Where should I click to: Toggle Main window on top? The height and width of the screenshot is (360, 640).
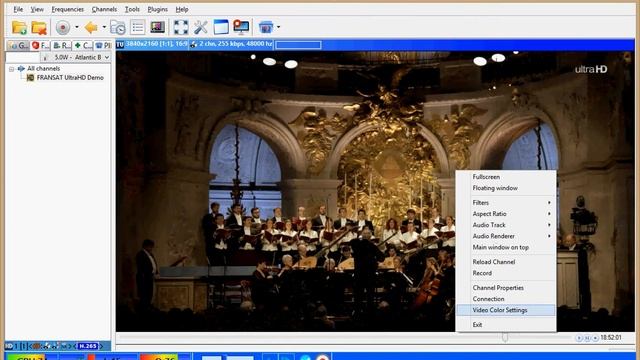pos(506,247)
